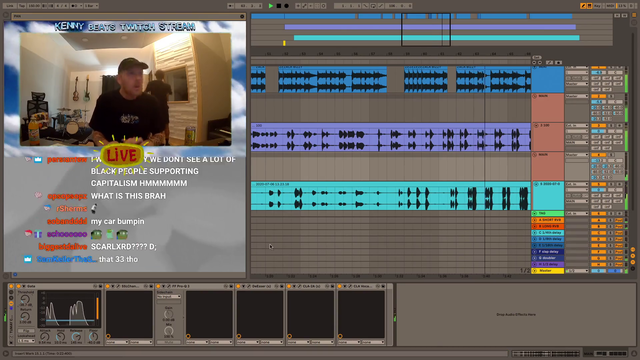Click the Set button above track headers
Viewport: 640px width, 360px height.
coord(537,58)
